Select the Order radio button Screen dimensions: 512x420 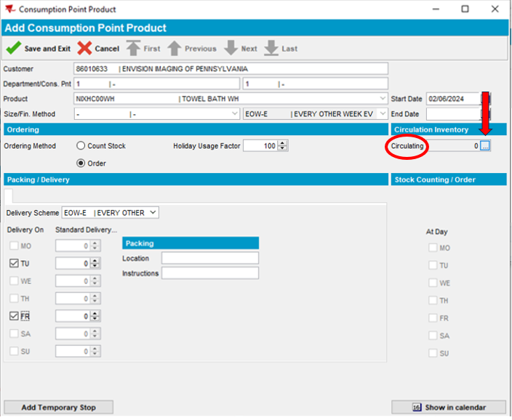point(81,163)
